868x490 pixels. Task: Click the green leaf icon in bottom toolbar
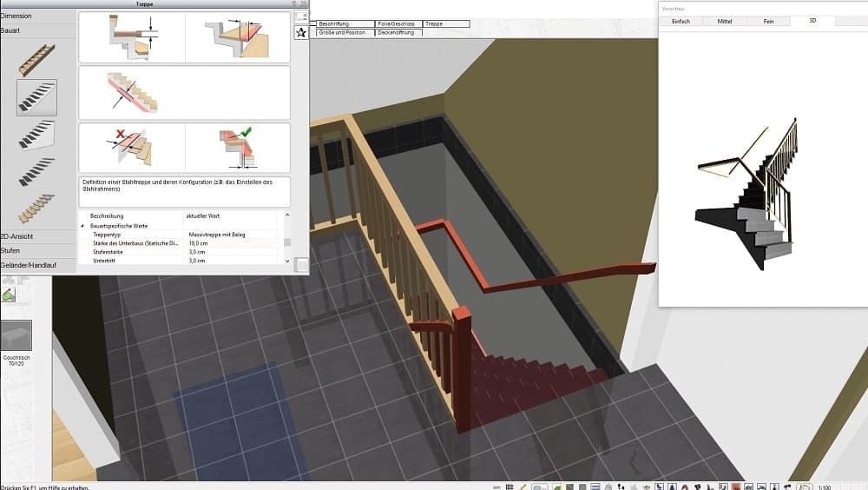click(x=557, y=487)
